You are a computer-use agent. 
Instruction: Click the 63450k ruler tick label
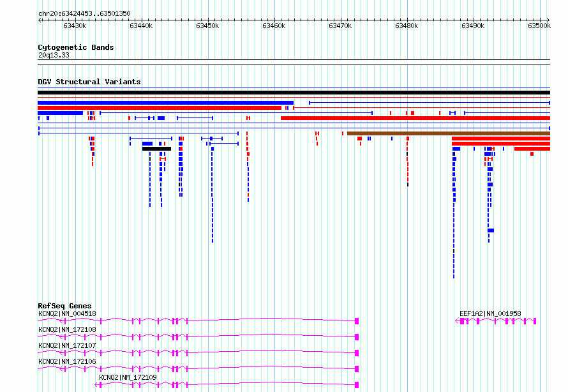pos(207,26)
